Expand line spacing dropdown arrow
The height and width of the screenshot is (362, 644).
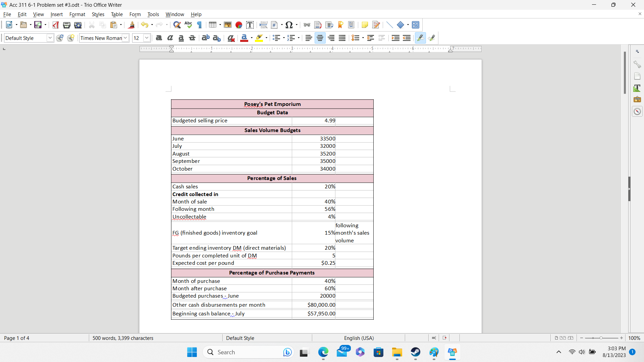click(363, 38)
